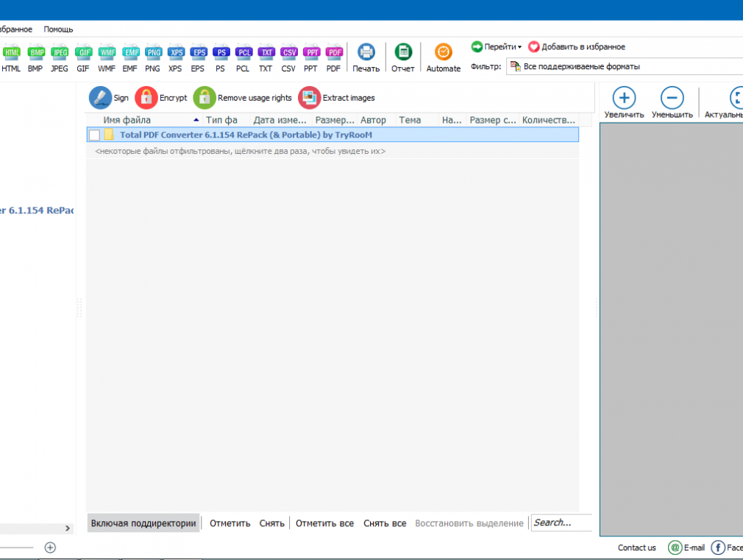This screenshot has height=560, width=743.
Task: Click the Sign pen icon
Action: pos(100,98)
